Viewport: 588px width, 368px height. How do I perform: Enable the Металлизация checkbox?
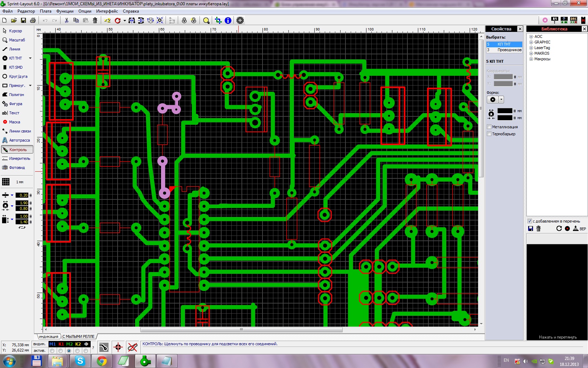(x=489, y=127)
